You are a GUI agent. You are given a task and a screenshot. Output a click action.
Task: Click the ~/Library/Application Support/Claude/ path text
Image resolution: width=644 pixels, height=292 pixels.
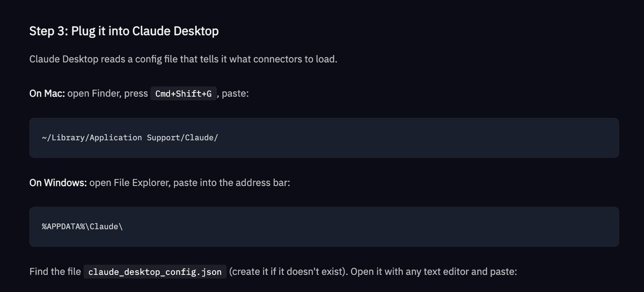click(x=130, y=137)
